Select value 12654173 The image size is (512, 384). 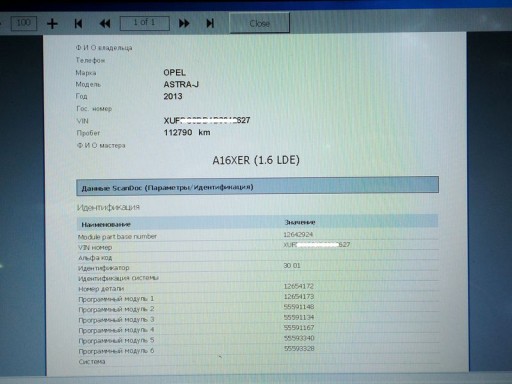(299, 297)
